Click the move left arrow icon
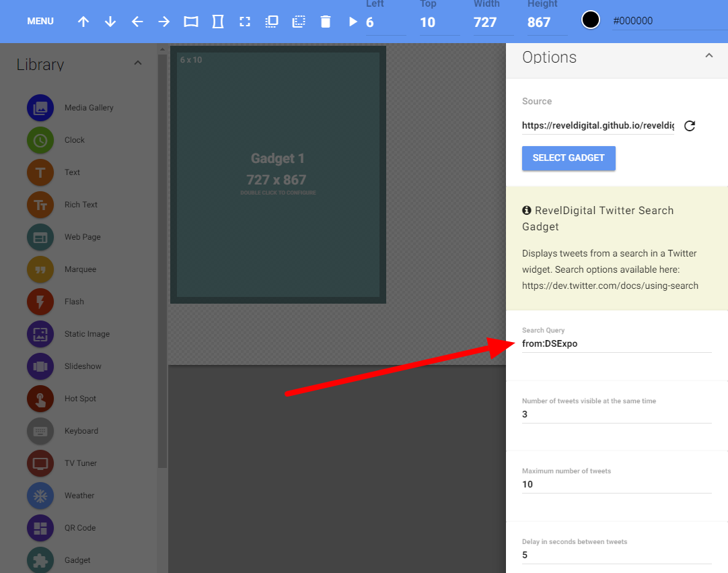This screenshot has width=728, height=573. [137, 22]
